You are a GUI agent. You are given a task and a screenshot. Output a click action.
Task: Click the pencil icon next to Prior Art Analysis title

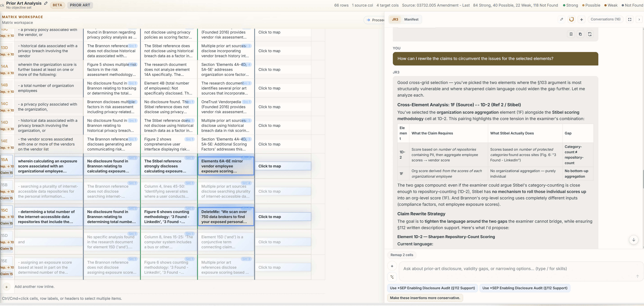tap(46, 3)
